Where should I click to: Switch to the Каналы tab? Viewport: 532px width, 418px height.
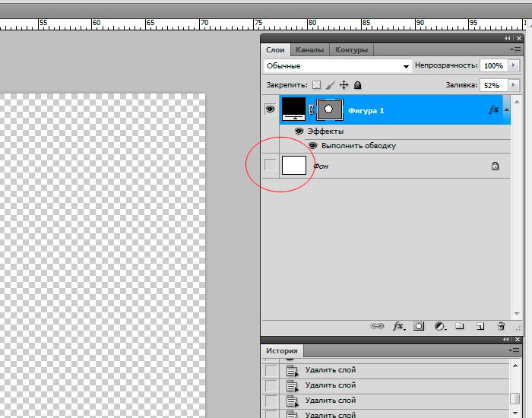pos(309,50)
